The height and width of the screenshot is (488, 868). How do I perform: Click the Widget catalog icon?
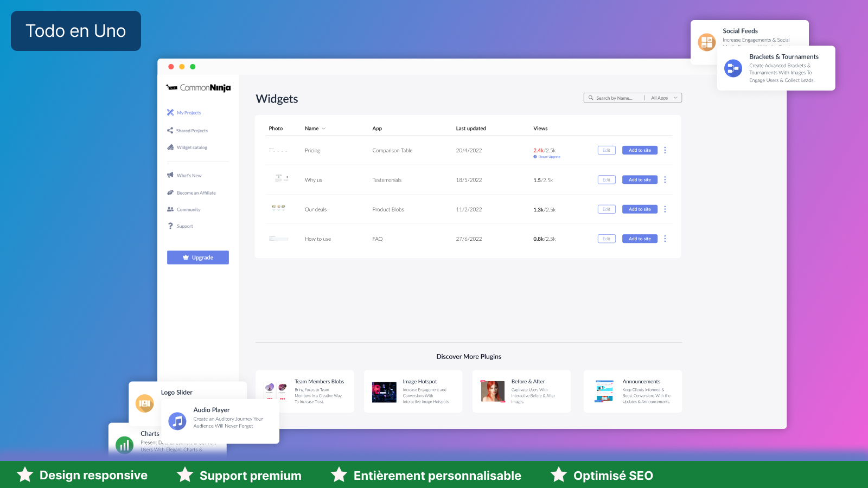tap(170, 147)
